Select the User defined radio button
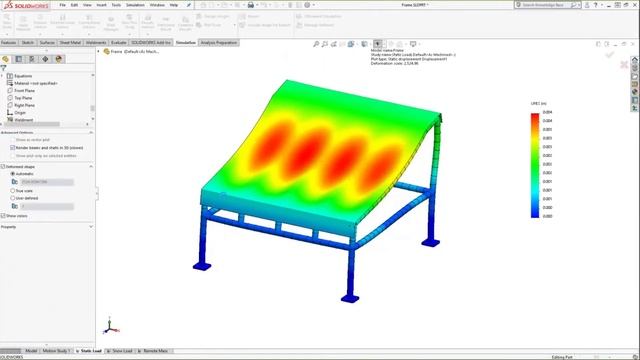The height and width of the screenshot is (360, 640). pos(13,198)
